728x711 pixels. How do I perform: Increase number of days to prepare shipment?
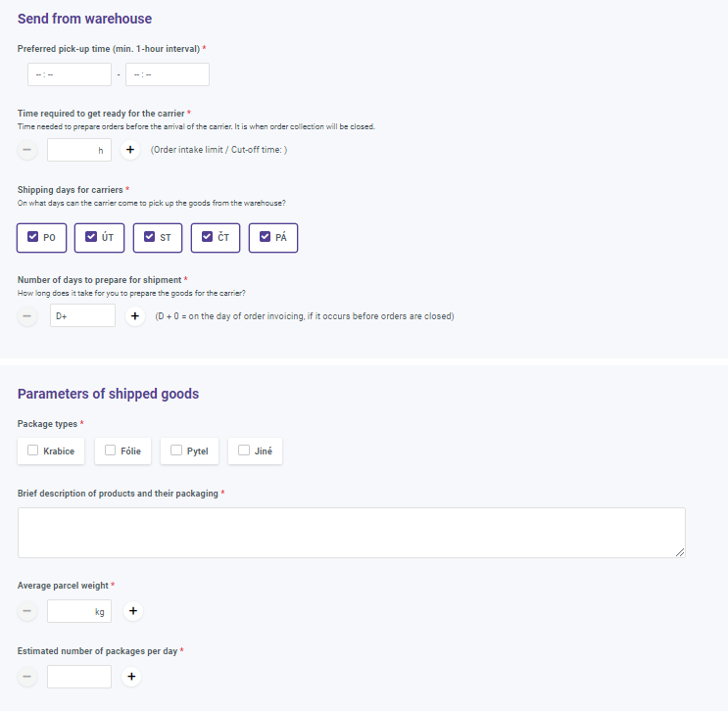coord(135,316)
